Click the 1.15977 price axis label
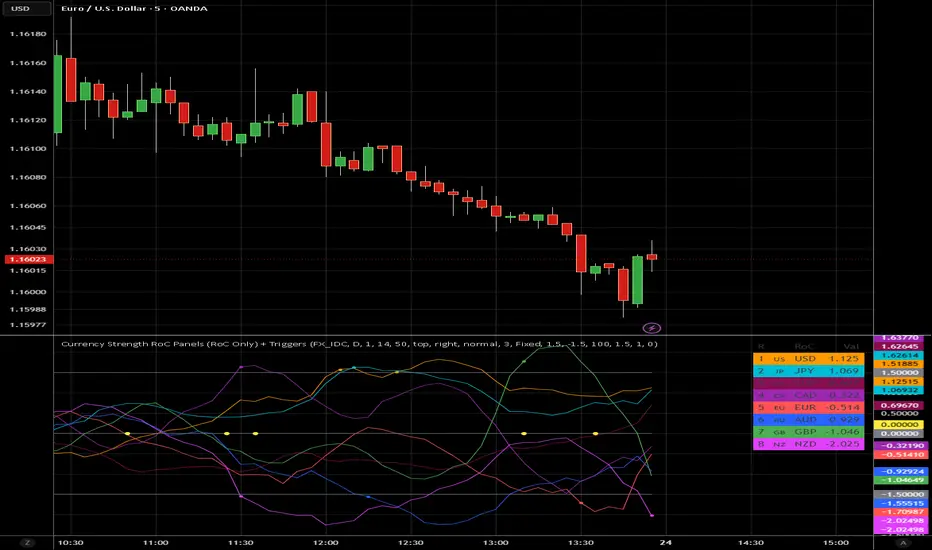Image resolution: width=932 pixels, height=550 pixels. [x=28, y=325]
